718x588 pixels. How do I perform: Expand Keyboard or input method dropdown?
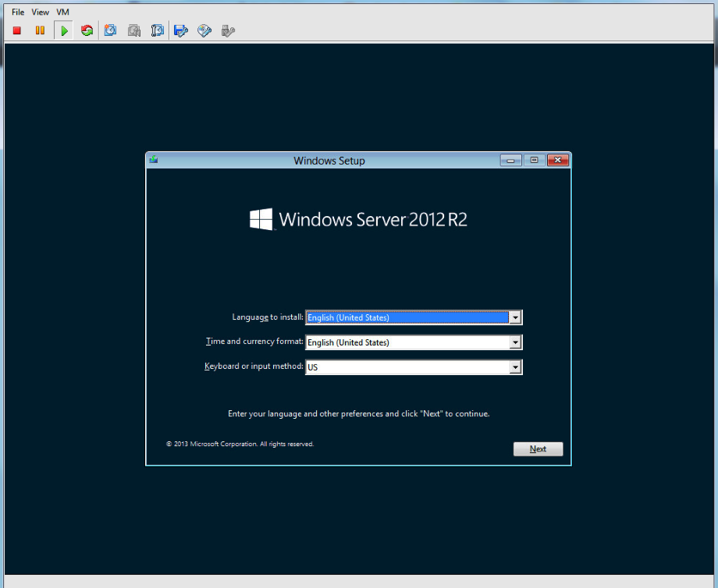[x=514, y=367]
